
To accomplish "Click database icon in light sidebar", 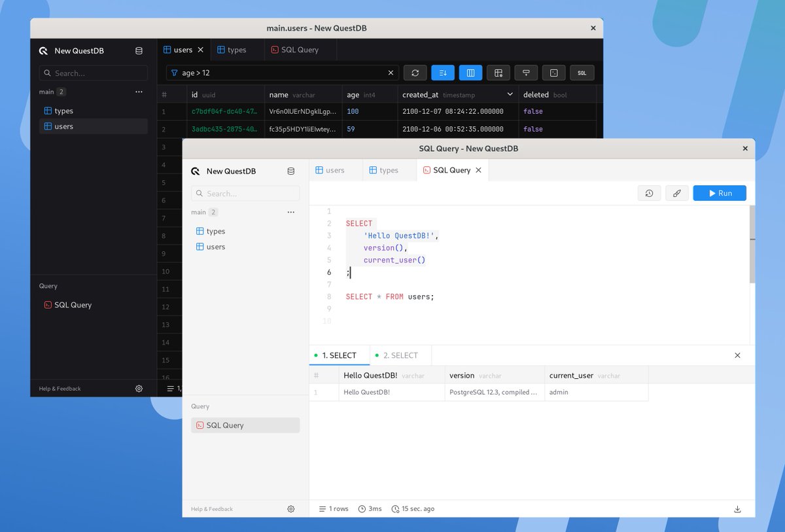I will coord(291,171).
